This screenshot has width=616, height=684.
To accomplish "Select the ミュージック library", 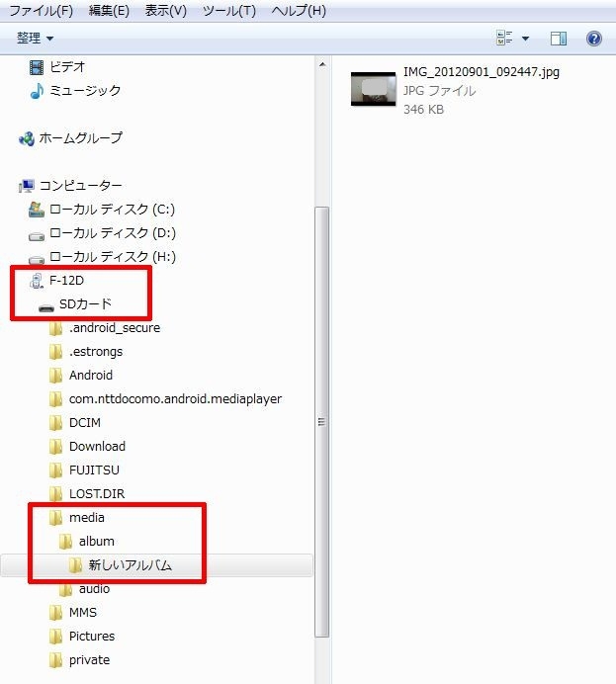I will point(85,90).
